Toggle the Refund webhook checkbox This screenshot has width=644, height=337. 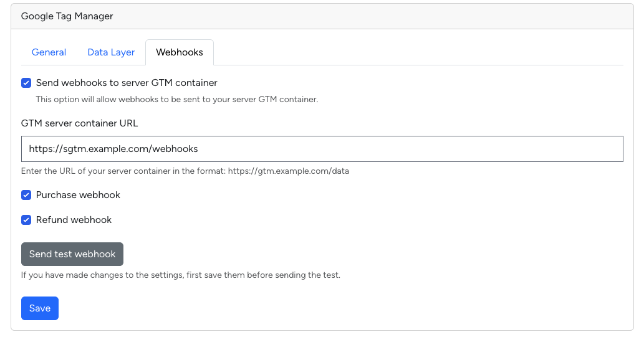click(x=26, y=220)
